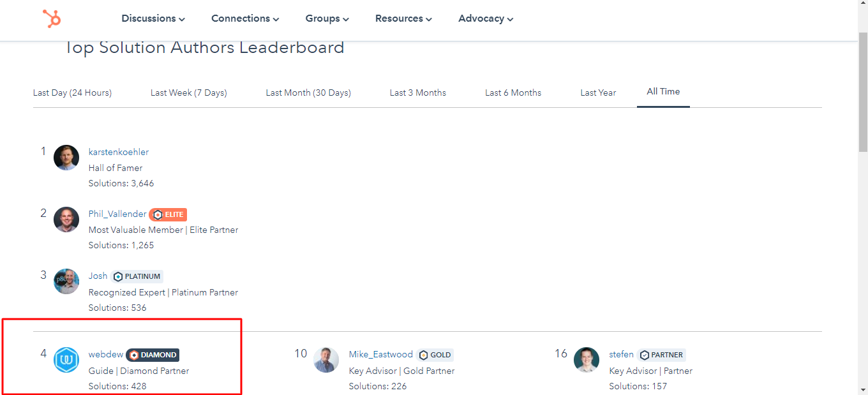Image resolution: width=868 pixels, height=395 pixels.
Task: Open the Mike_Eastwood profile link
Action: (381, 354)
